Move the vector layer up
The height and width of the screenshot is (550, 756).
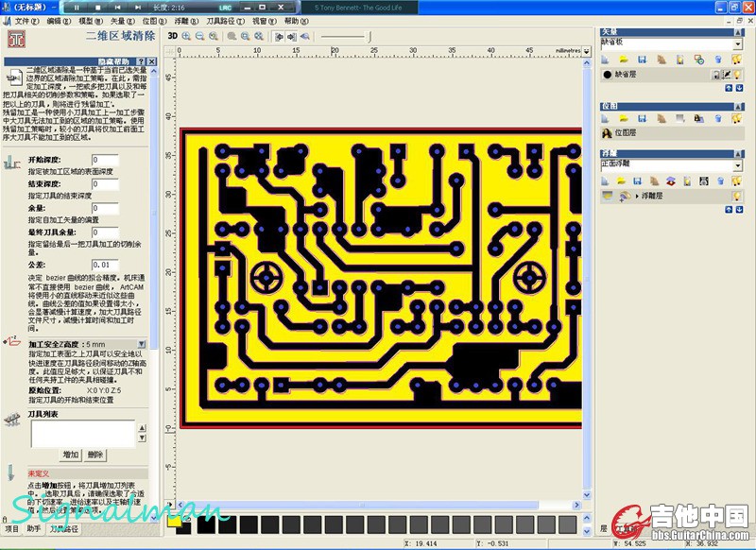[x=728, y=88]
